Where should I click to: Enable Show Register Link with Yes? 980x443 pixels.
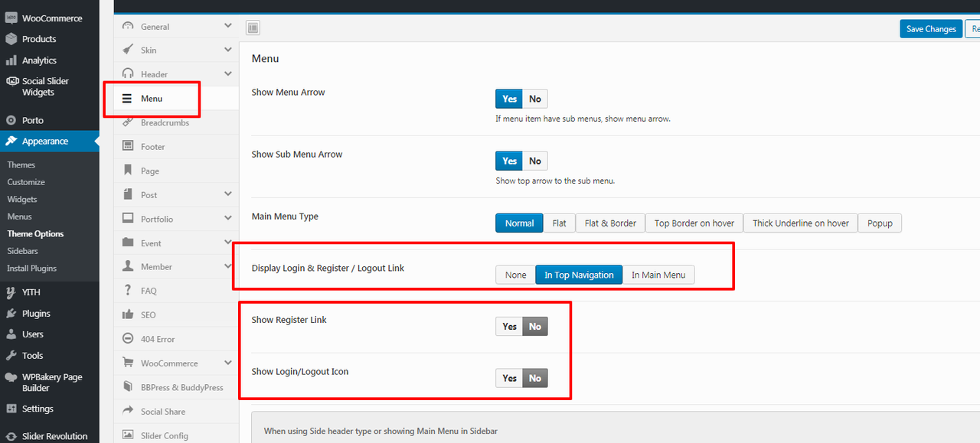pos(509,327)
